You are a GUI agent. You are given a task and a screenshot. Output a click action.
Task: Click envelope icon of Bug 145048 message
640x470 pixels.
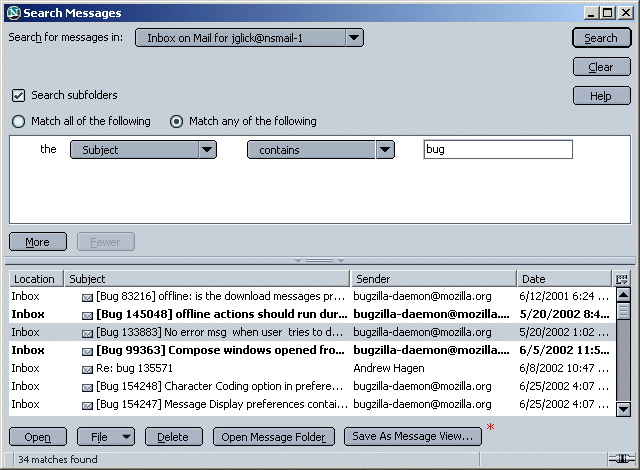tap(87, 314)
